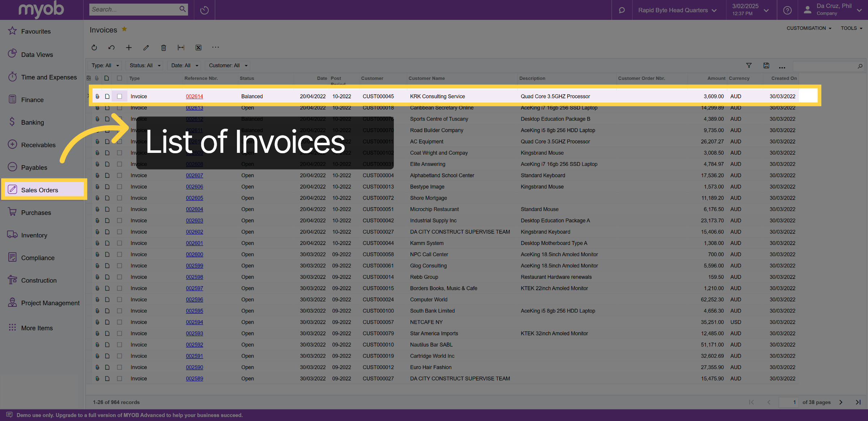The width and height of the screenshot is (868, 421).
Task: Open the Customer: All filter dropdown
Action: tap(228, 65)
